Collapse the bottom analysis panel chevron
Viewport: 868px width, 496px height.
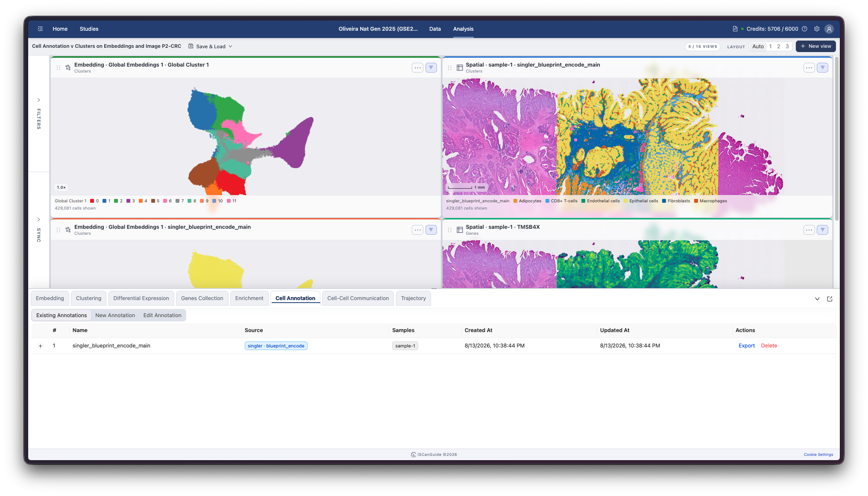coord(817,299)
